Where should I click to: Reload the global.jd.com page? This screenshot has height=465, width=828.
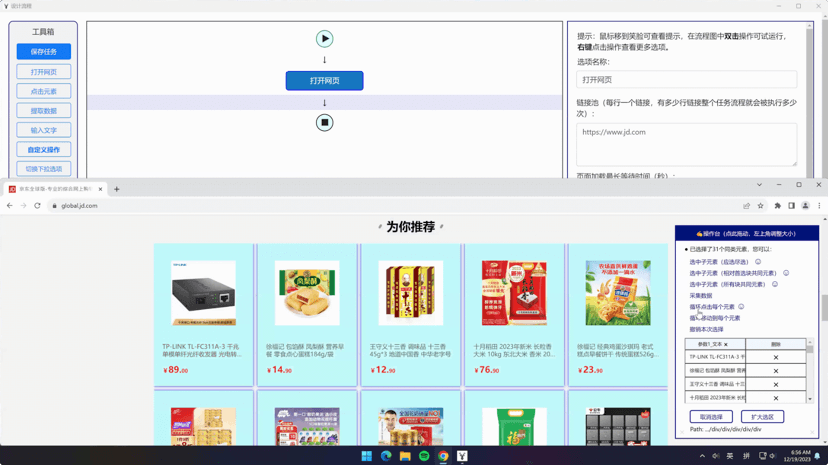pyautogui.click(x=37, y=206)
